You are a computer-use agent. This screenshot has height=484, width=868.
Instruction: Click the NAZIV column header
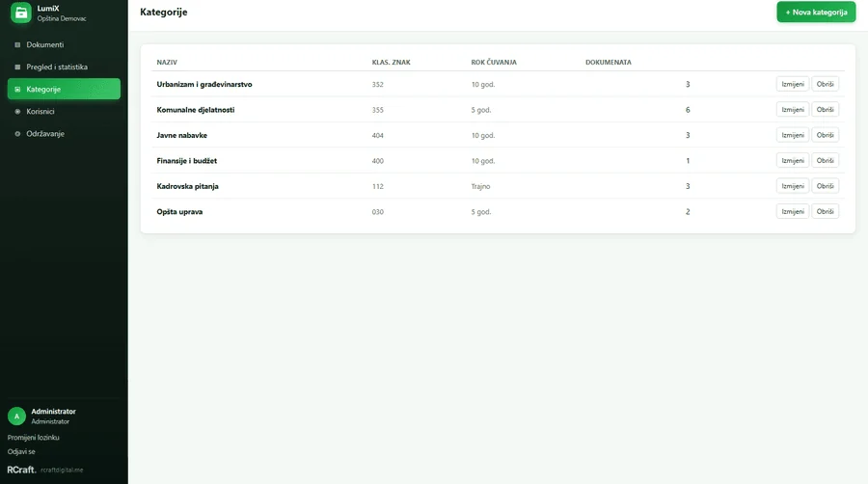(167, 63)
